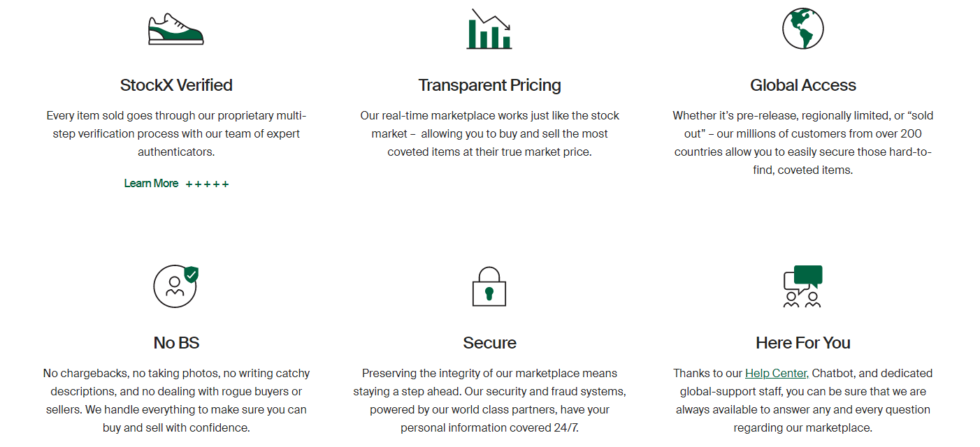Screen dimensions: 980x447
Task: Click the No BS heading
Action: (x=176, y=343)
